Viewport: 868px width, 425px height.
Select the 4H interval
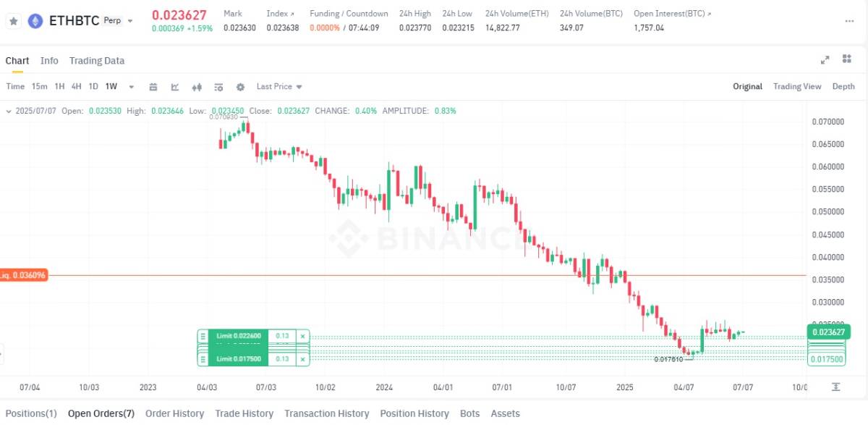tap(76, 86)
